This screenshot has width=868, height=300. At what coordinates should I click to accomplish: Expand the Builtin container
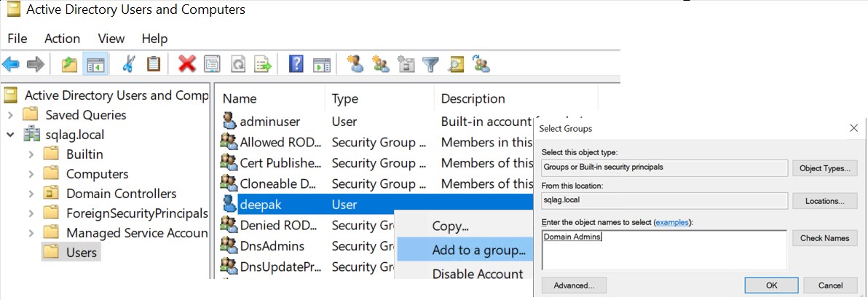coord(31,154)
